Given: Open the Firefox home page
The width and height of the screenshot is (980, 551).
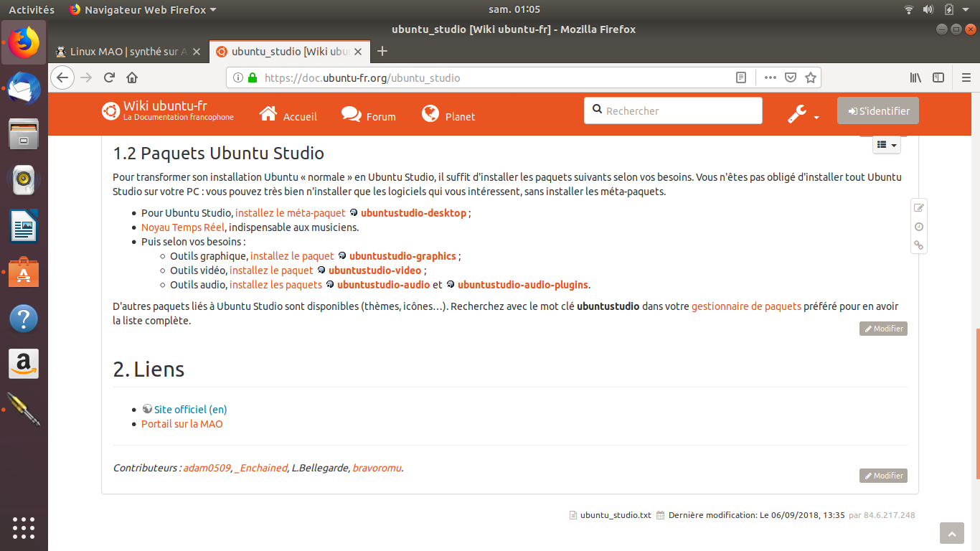Looking at the screenshot, I should click(132, 77).
